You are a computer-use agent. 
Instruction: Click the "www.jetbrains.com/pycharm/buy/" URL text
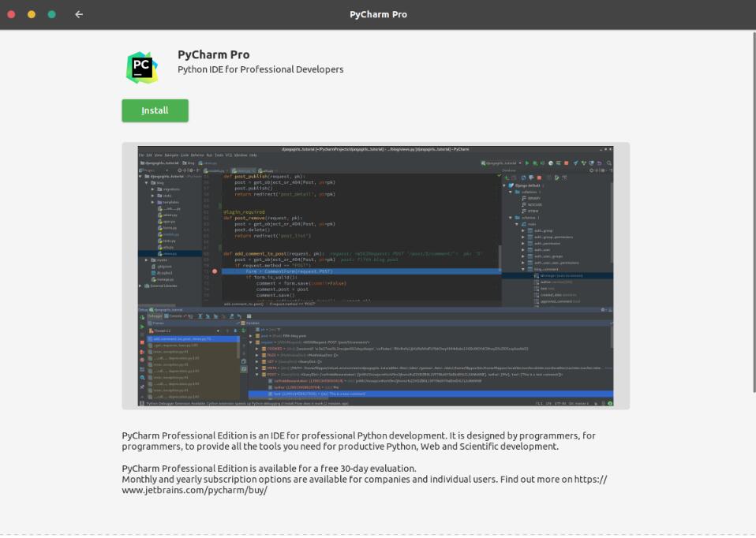(194, 491)
